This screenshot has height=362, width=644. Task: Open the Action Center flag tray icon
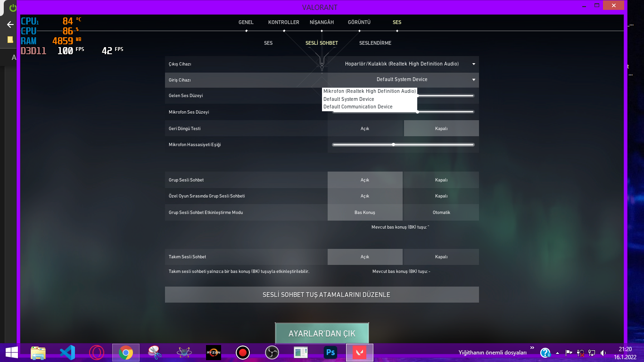pyautogui.click(x=569, y=353)
